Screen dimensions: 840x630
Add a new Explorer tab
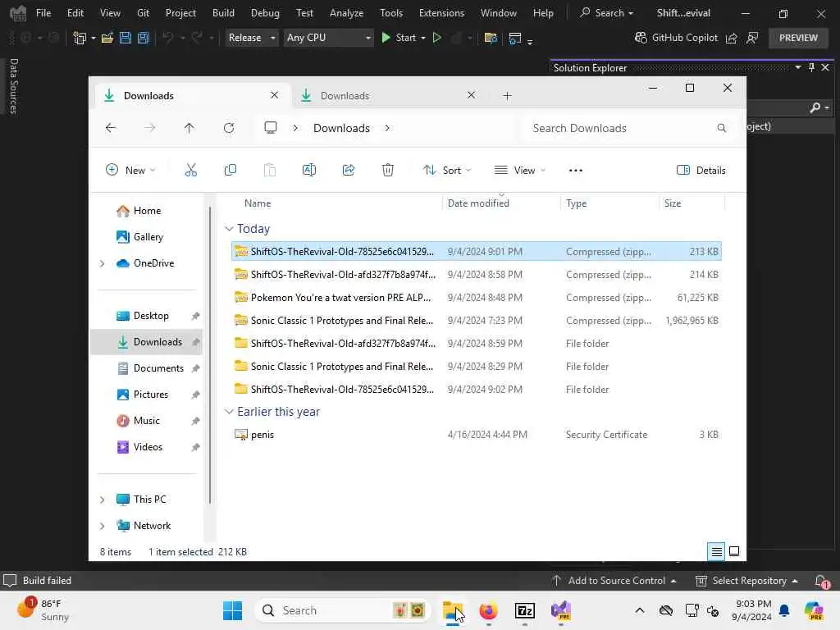click(507, 96)
